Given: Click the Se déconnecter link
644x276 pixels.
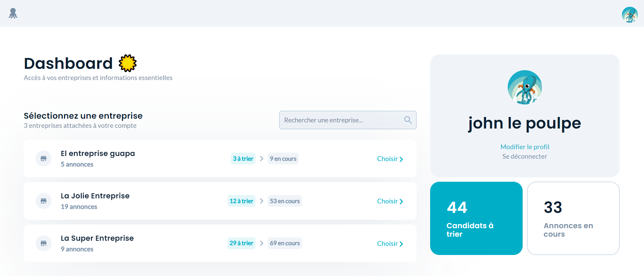Looking at the screenshot, I should click(524, 156).
